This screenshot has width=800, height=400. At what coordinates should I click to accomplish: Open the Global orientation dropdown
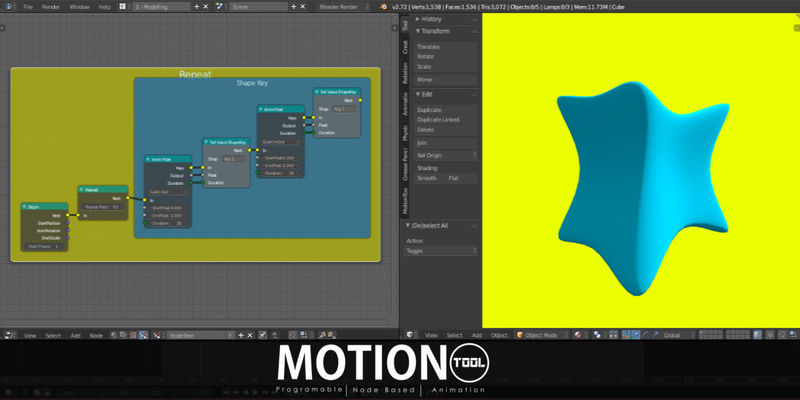pyautogui.click(x=678, y=335)
